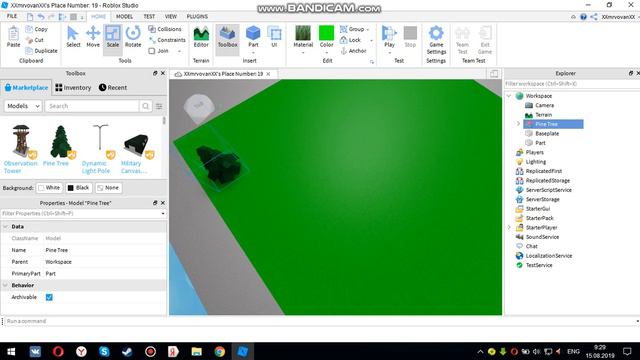Toggle the Constraints option
This screenshot has height=360, width=640.
coord(167,40)
